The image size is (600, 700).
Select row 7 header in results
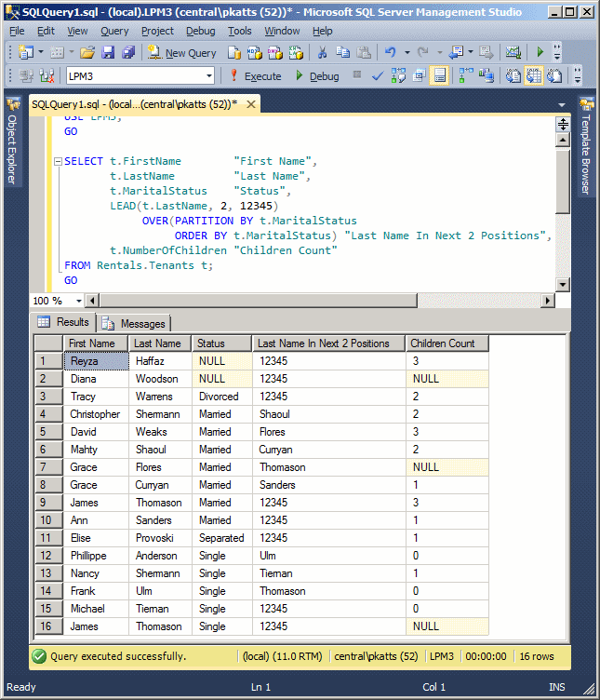48,467
